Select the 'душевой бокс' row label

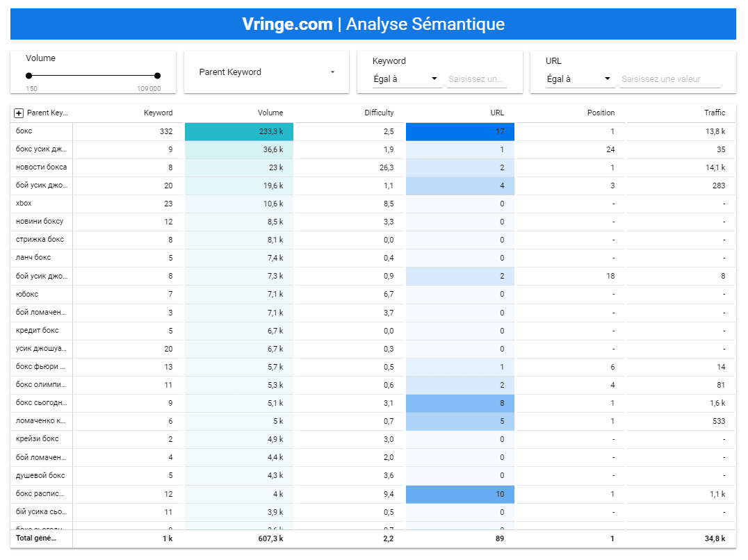coord(40,476)
